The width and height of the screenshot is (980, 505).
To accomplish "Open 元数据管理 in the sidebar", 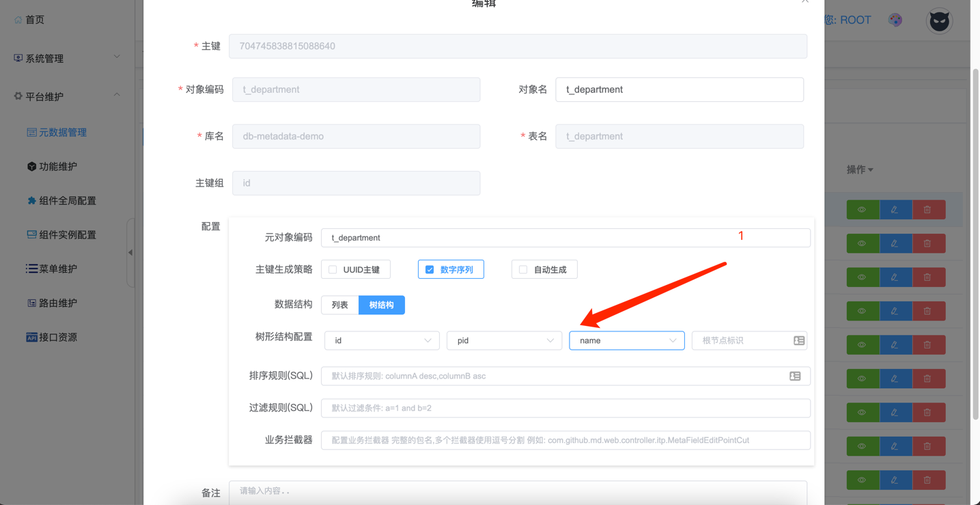I will [62, 133].
